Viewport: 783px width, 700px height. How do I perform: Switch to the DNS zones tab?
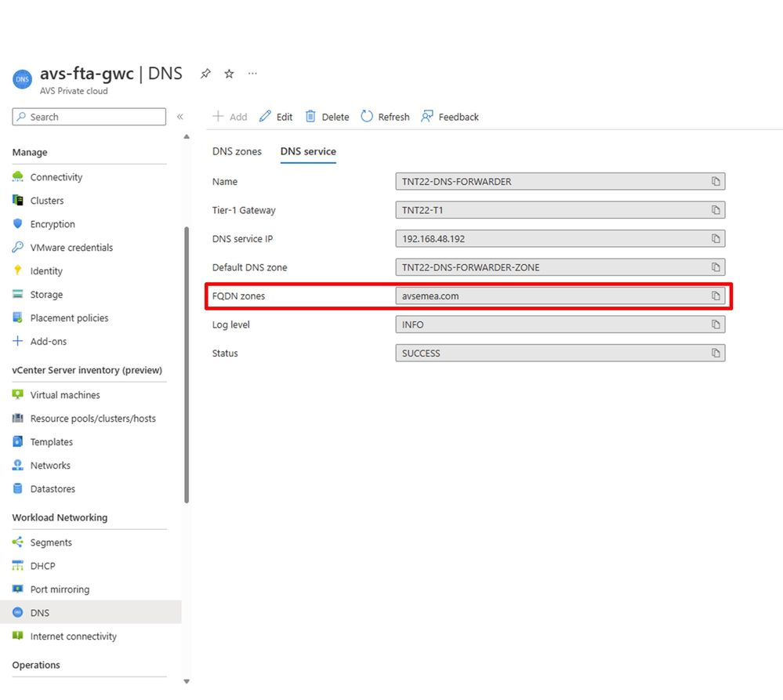click(237, 151)
